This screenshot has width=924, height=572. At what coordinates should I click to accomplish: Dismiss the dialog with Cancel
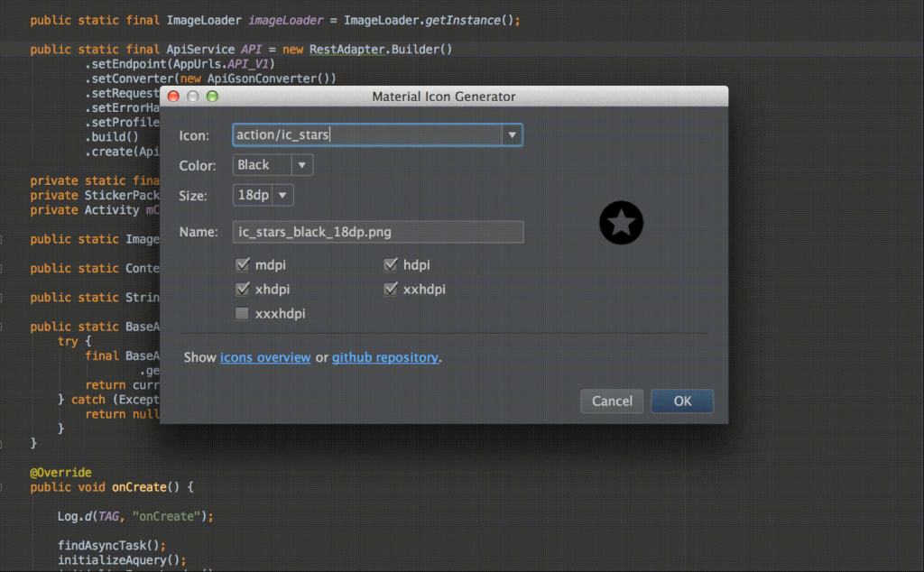pyautogui.click(x=612, y=401)
